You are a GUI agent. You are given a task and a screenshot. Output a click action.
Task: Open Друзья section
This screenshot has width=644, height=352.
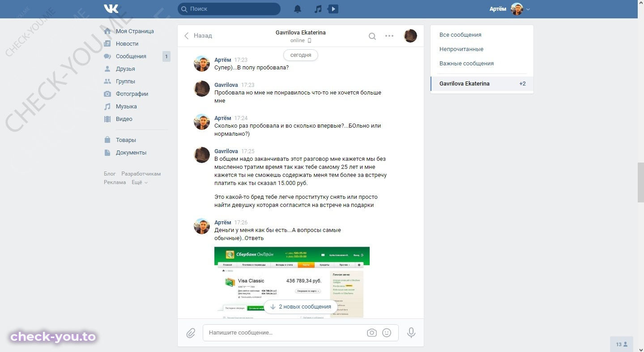(125, 69)
